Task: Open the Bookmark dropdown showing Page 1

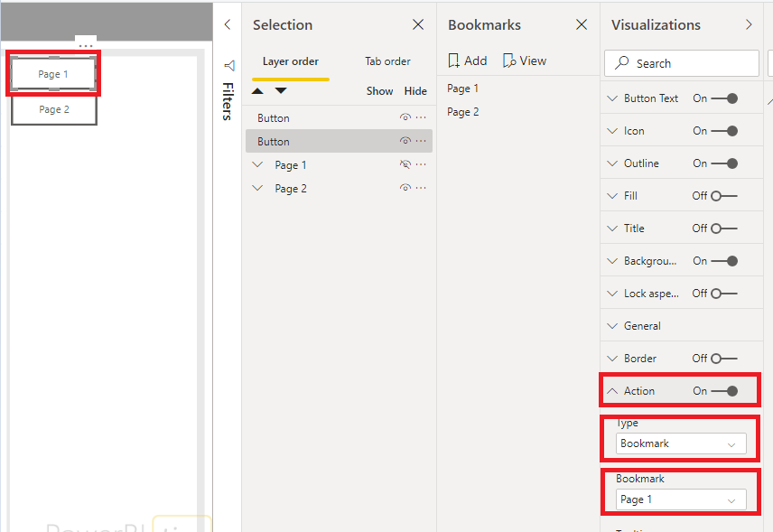Action: [x=682, y=499]
